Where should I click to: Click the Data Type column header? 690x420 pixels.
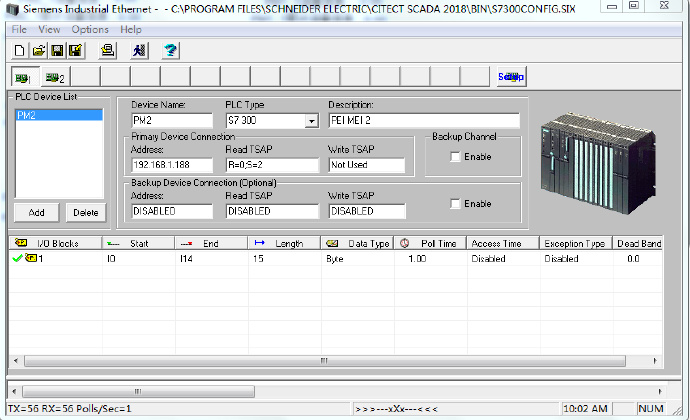coord(357,243)
